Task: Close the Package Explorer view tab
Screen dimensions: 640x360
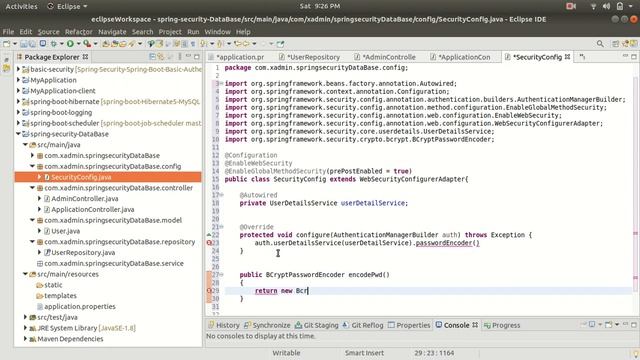Action: pyautogui.click(x=85, y=57)
